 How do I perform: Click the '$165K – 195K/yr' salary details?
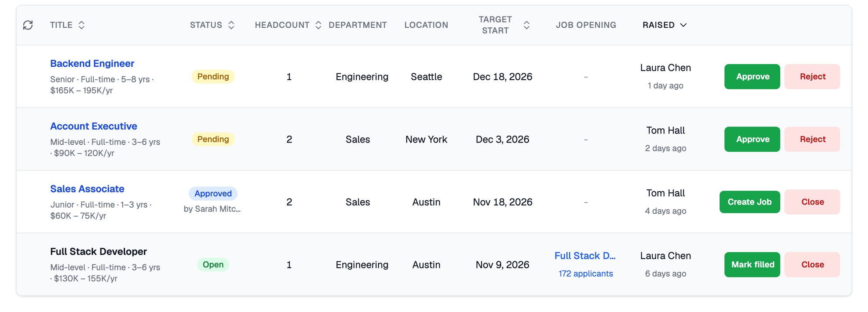tap(82, 91)
